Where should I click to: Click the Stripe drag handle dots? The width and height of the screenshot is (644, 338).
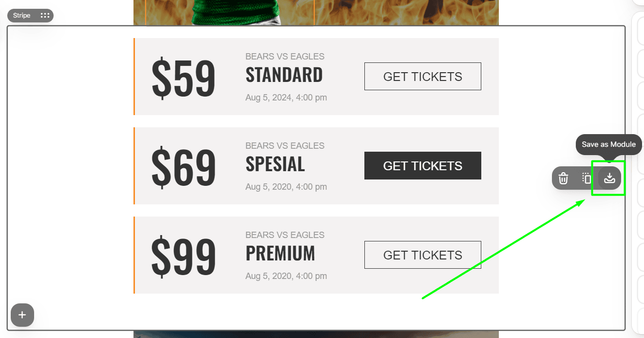click(x=45, y=16)
